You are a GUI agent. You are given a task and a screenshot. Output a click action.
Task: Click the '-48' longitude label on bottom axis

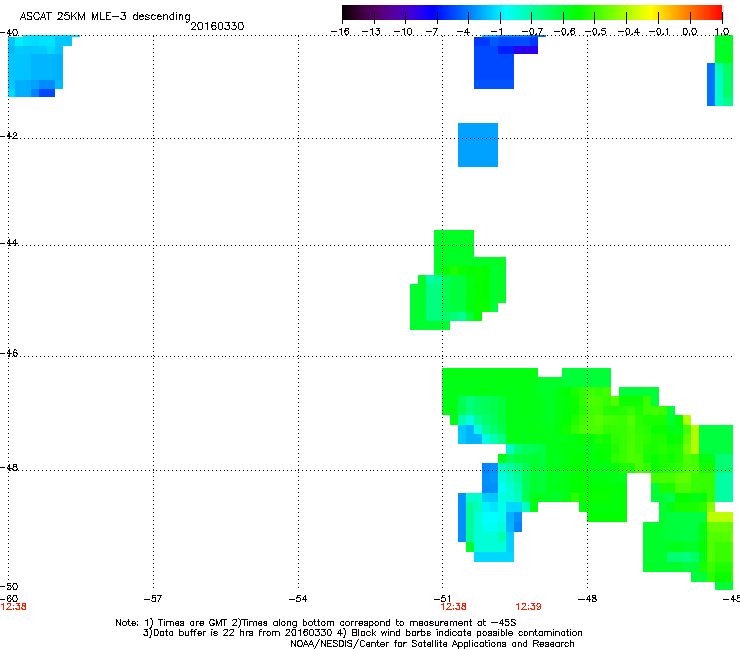point(587,599)
